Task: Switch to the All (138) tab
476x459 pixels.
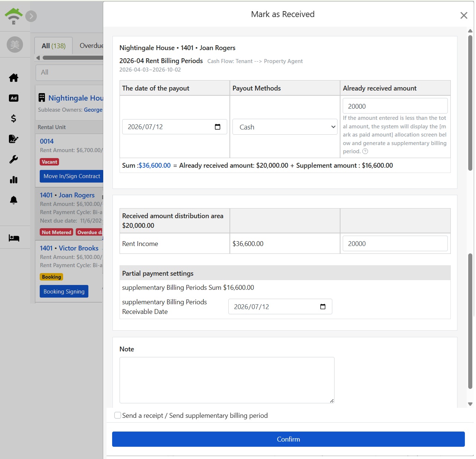Action: click(53, 46)
